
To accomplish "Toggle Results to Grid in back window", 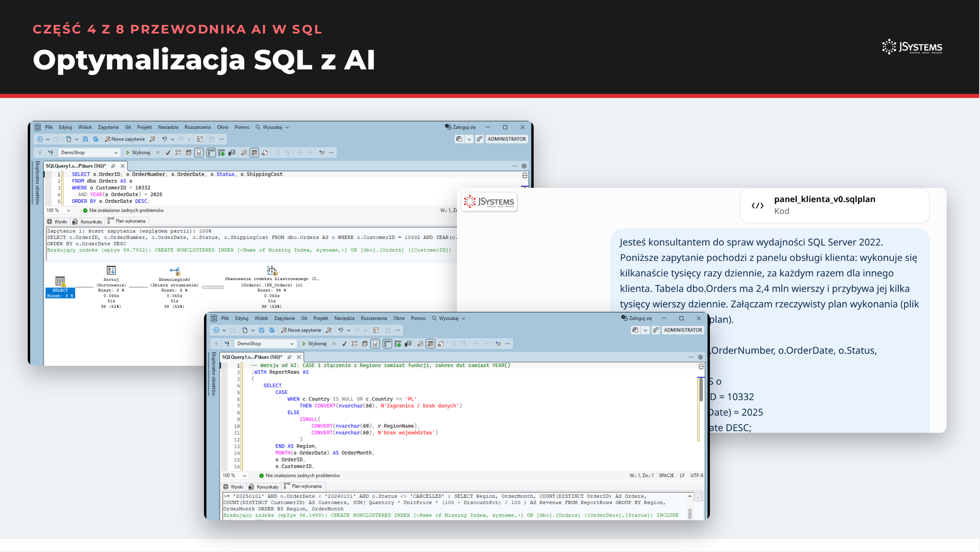I will click(254, 153).
